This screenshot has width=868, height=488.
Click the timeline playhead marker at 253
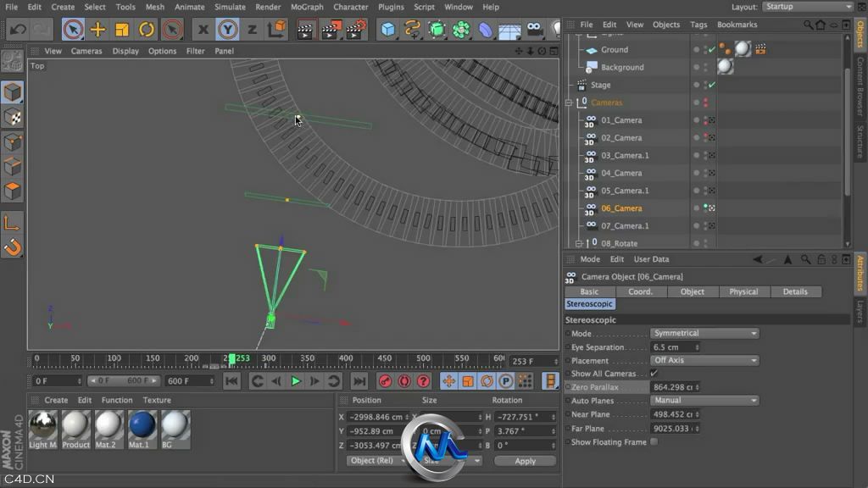tap(232, 358)
